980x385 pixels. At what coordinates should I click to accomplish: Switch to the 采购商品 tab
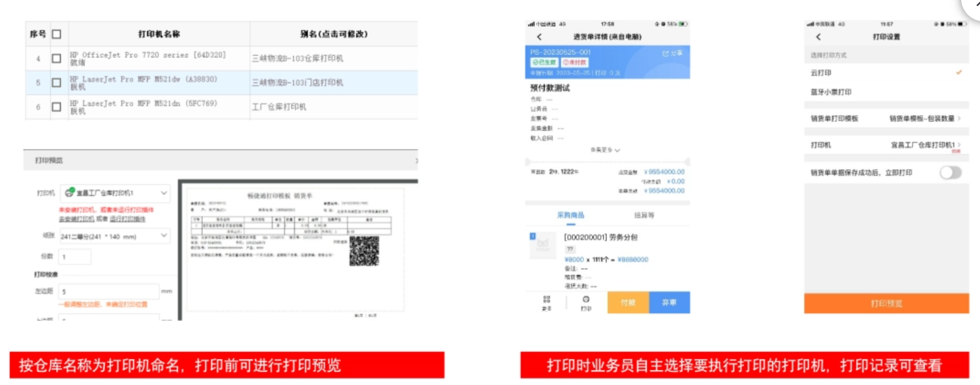click(x=570, y=215)
